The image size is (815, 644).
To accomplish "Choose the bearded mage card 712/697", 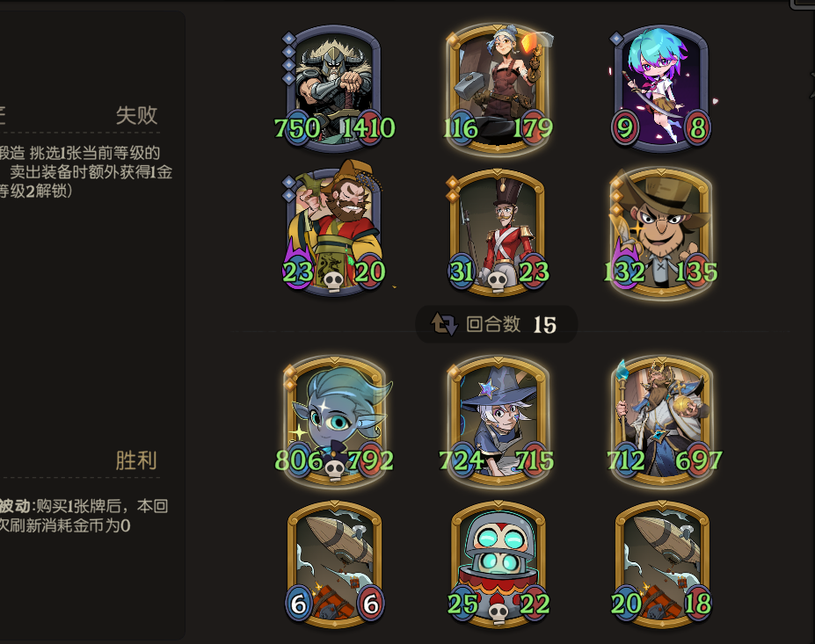I will coord(662,421).
